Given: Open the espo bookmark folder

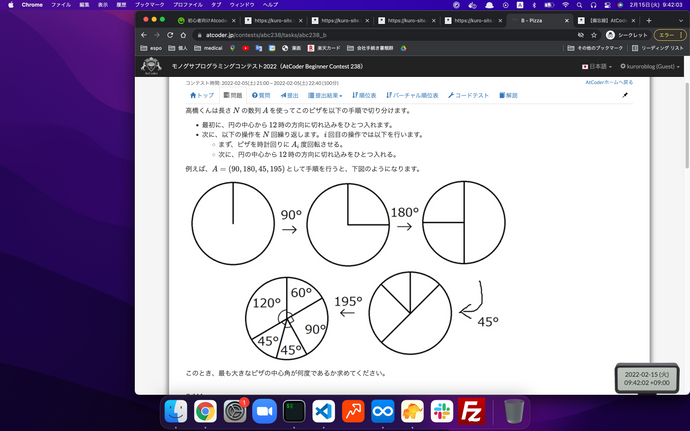Looking at the screenshot, I should (x=151, y=48).
